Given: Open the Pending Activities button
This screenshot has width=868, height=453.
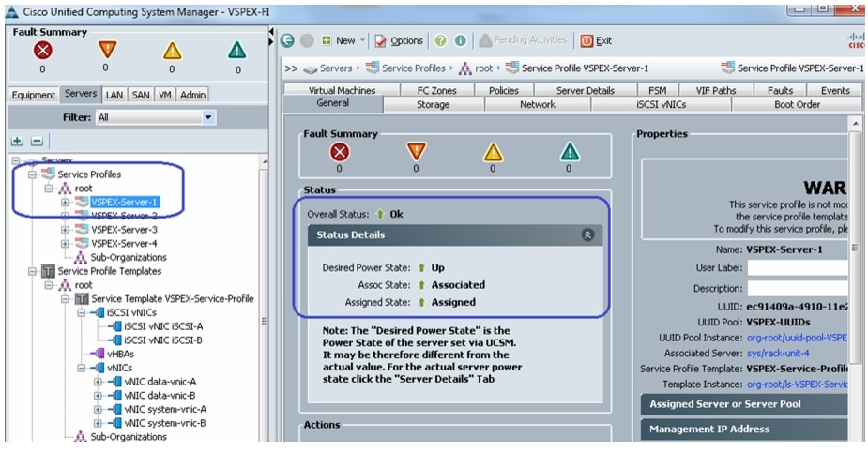Looking at the screenshot, I should tap(523, 40).
